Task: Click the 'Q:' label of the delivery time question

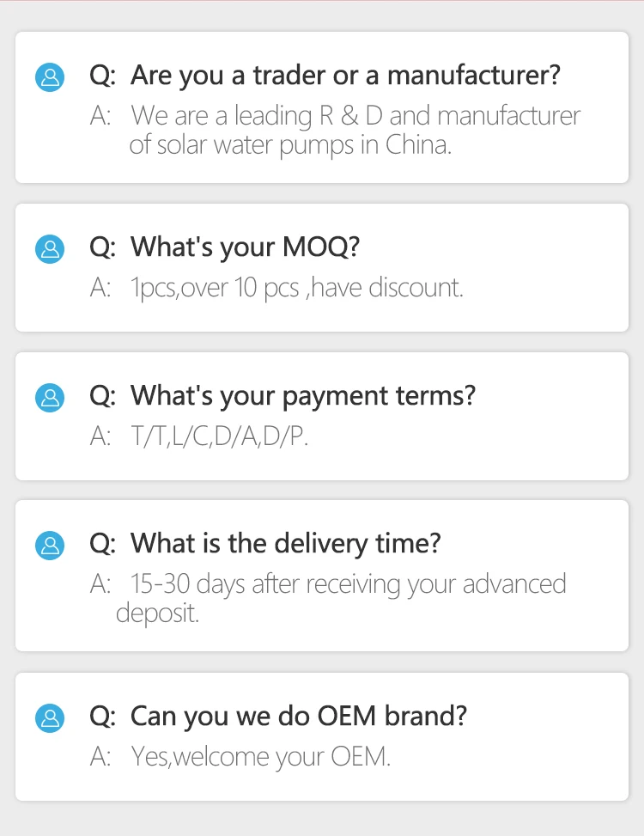Action: coord(102,544)
